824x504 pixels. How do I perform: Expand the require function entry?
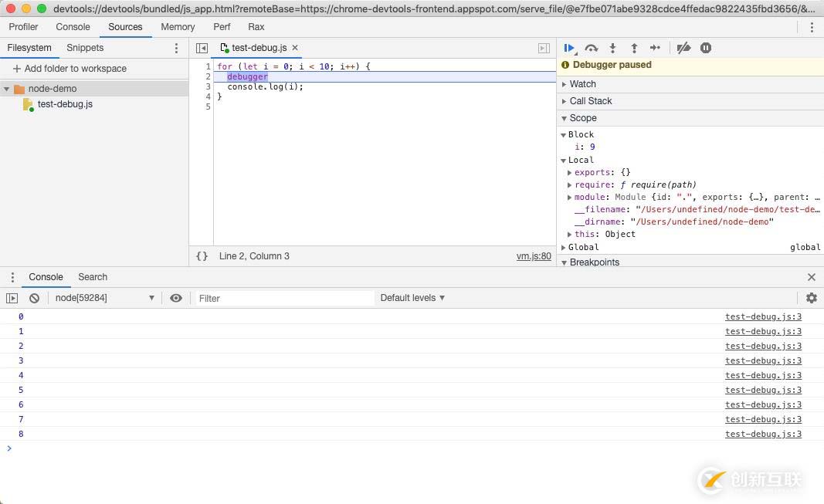point(570,184)
